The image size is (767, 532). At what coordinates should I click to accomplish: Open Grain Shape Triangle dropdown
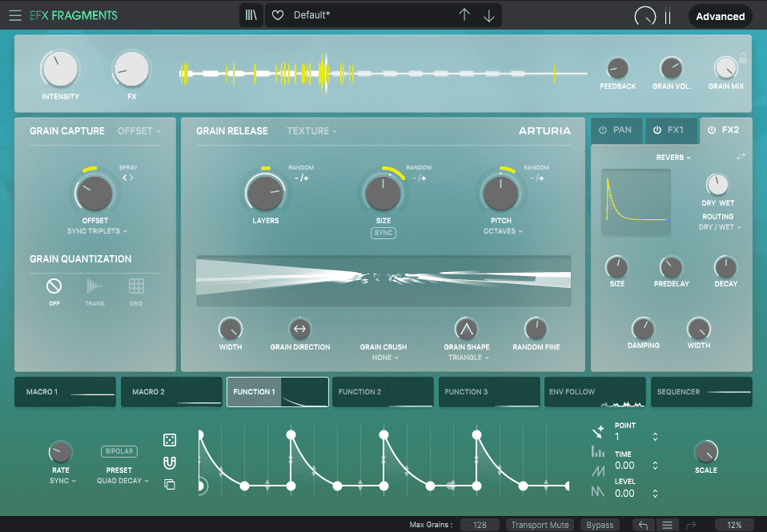468,358
